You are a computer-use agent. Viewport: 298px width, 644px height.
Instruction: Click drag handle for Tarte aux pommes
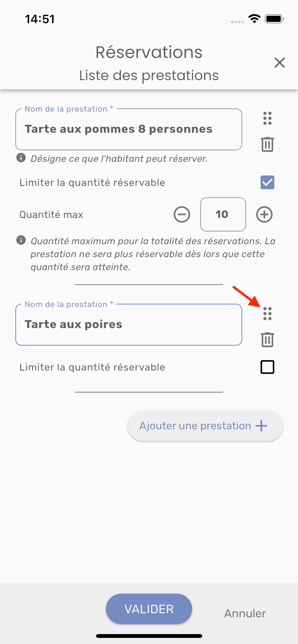pos(267,118)
